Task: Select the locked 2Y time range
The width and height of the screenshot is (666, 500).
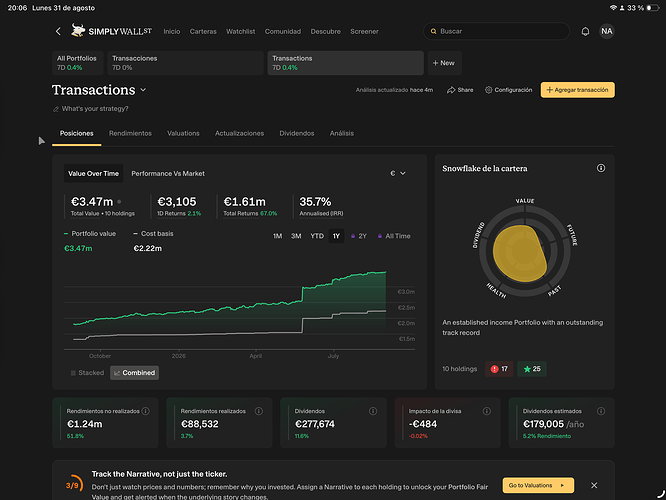Action: point(359,236)
